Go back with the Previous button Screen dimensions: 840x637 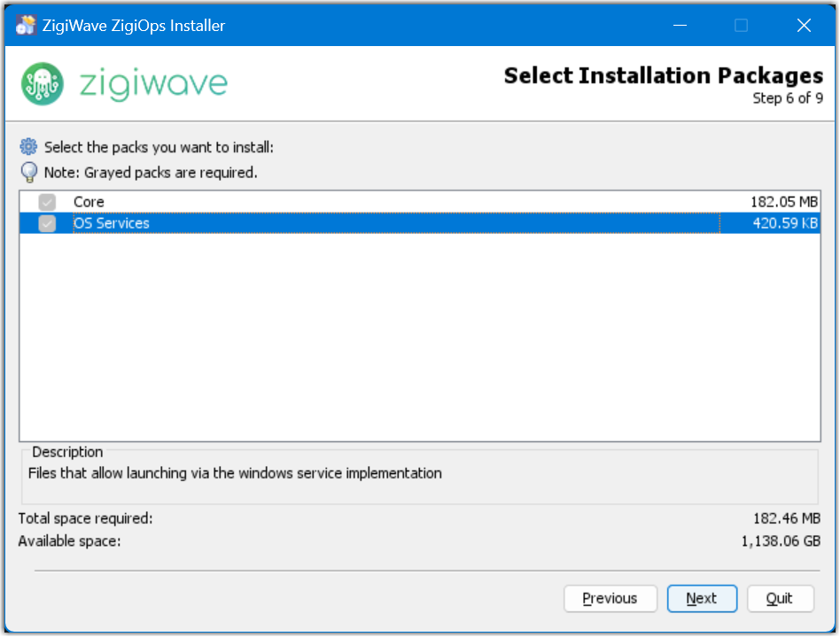(610, 599)
